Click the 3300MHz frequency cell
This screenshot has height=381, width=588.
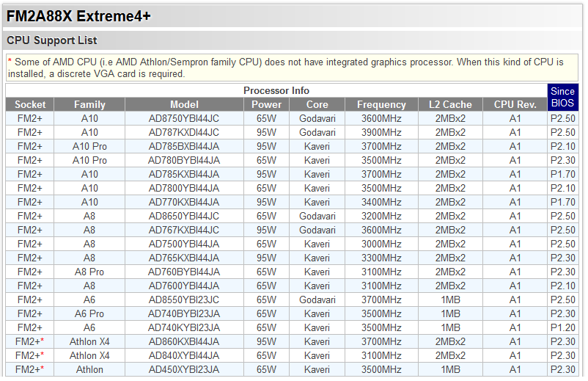(381, 258)
